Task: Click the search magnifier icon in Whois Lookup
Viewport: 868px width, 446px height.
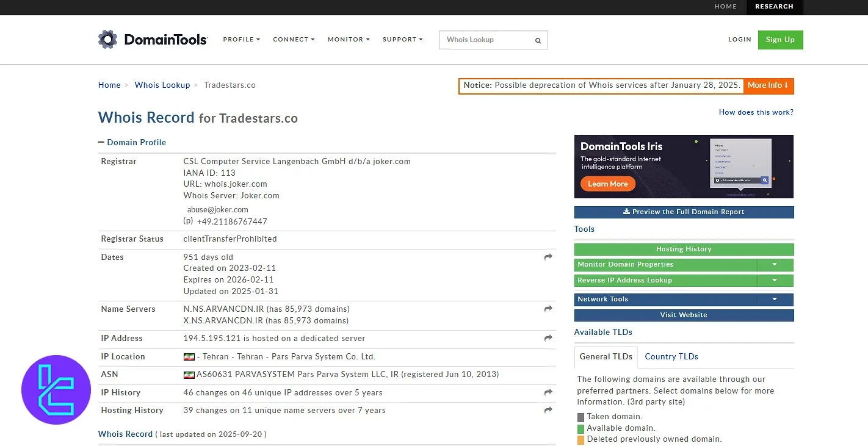Action: tap(538, 41)
